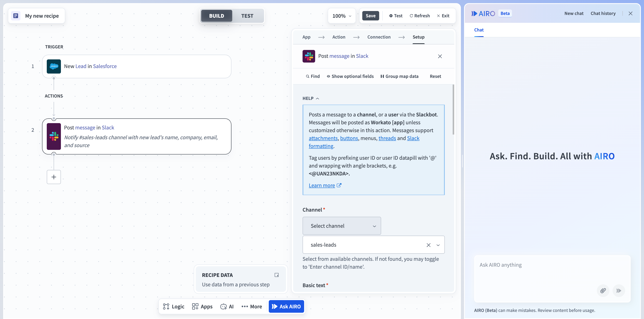Click the 'Use data from a previous step' text
This screenshot has width=644, height=319.
coord(236,284)
